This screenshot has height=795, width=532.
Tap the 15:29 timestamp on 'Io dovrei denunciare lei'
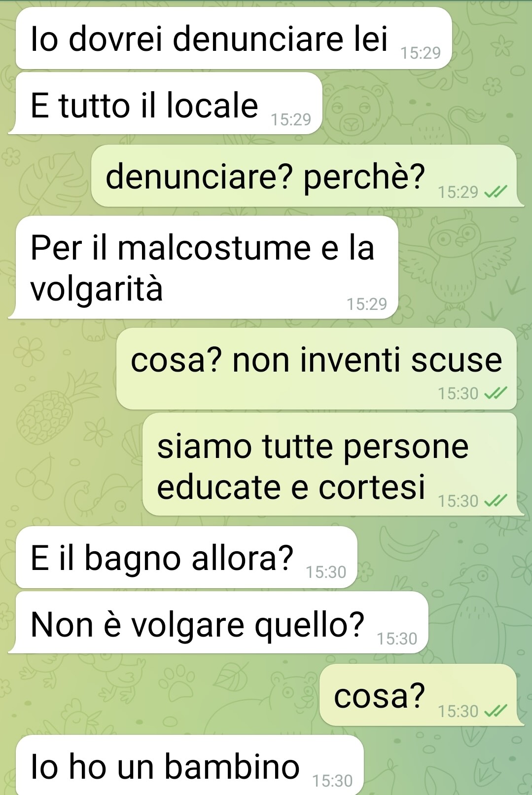click(x=421, y=53)
